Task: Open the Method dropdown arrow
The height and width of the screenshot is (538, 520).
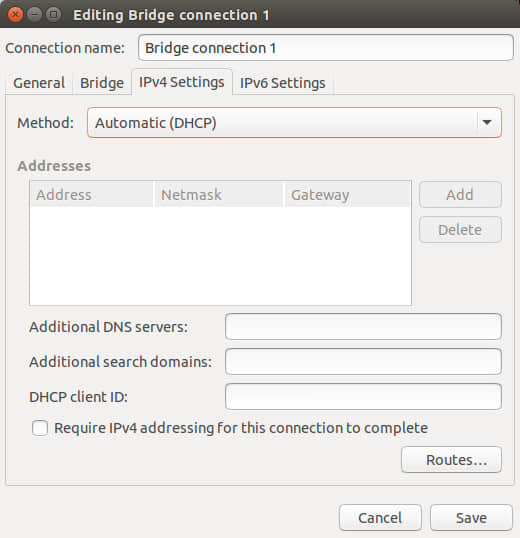Action: click(x=487, y=122)
